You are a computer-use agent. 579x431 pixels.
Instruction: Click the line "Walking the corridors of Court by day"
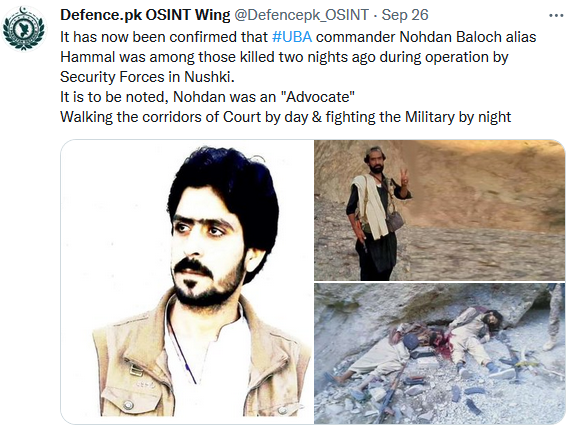pyautogui.click(x=285, y=117)
